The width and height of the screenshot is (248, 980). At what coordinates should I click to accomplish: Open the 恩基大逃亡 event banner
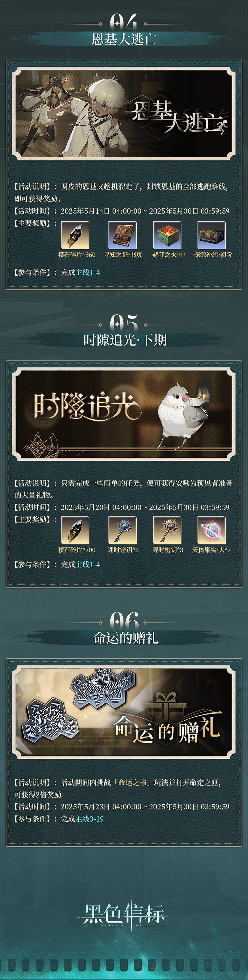(x=124, y=113)
